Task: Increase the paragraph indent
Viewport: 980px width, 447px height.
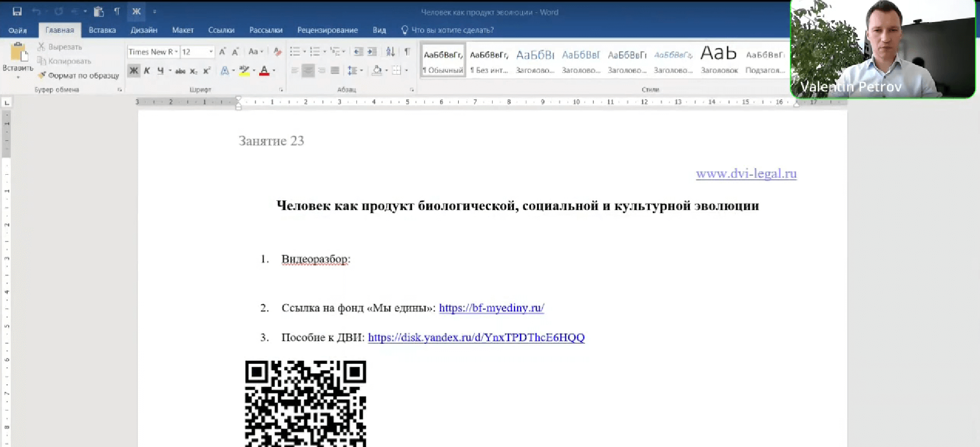Action: 372,52
